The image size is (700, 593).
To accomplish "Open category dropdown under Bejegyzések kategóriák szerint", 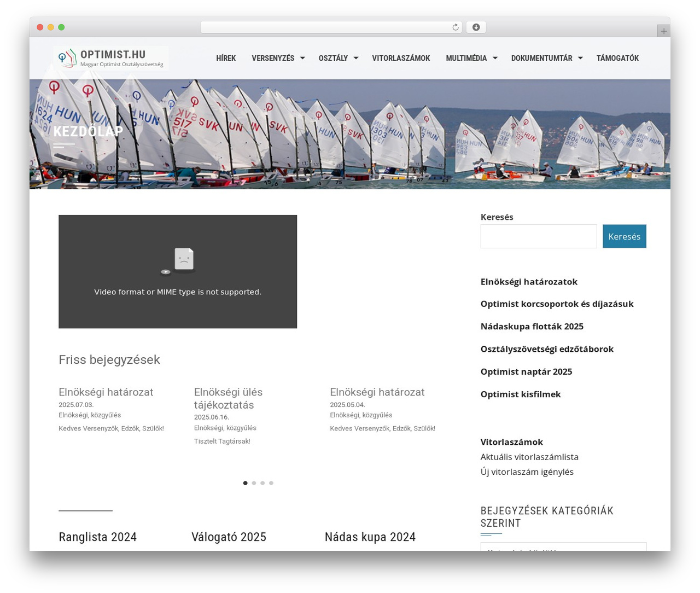I will click(x=563, y=547).
